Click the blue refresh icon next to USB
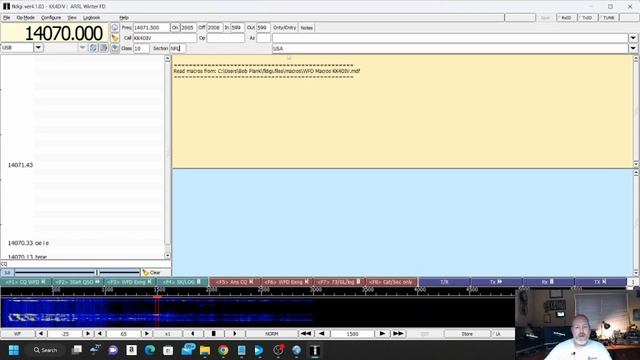 (93, 48)
